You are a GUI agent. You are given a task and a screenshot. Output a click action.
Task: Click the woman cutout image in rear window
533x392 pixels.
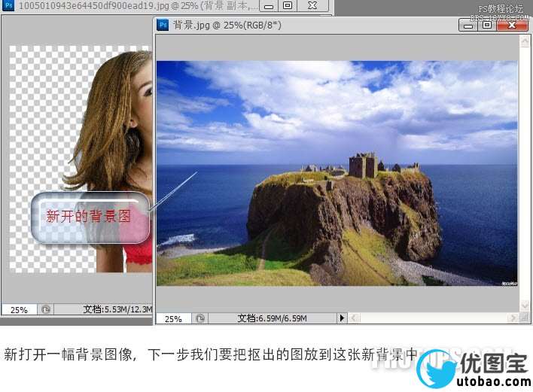108,160
